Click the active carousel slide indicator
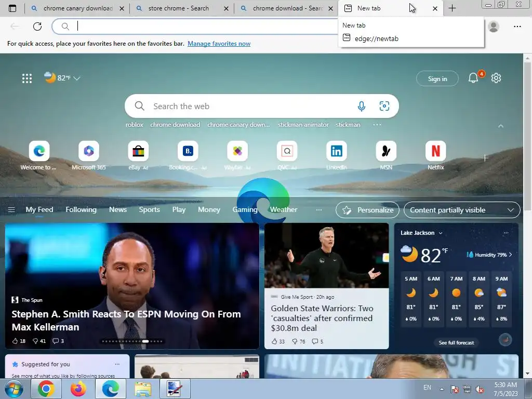The height and width of the screenshot is (399, 532). (x=145, y=341)
